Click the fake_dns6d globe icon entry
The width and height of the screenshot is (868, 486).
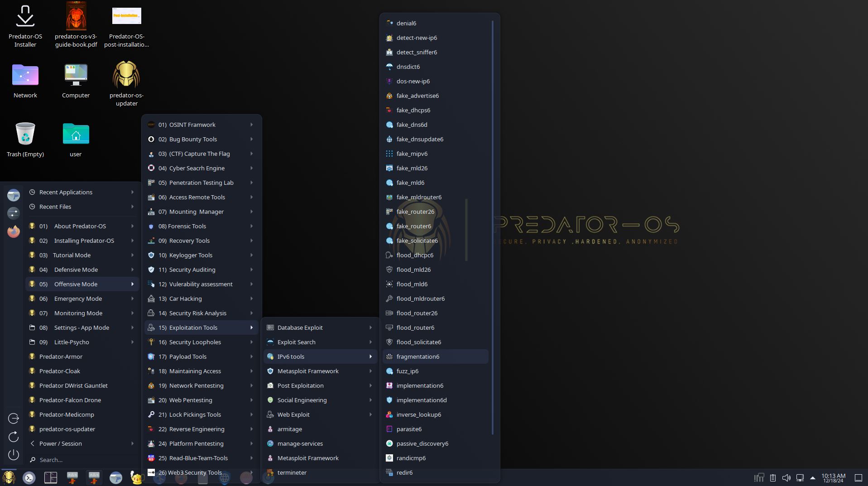[x=436, y=125]
